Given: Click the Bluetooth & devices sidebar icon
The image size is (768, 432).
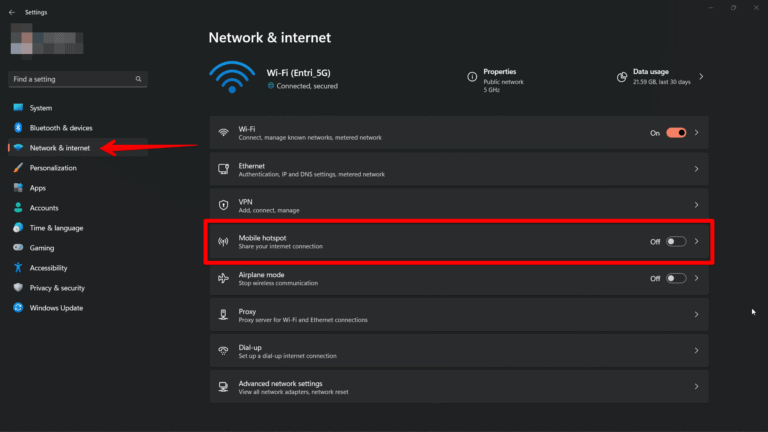Looking at the screenshot, I should coord(18,128).
